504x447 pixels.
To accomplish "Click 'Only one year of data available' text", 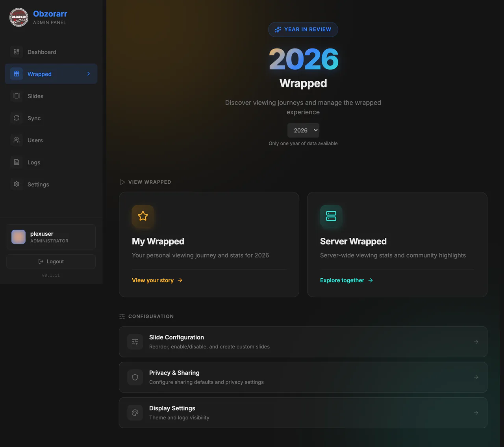I will coord(303,143).
